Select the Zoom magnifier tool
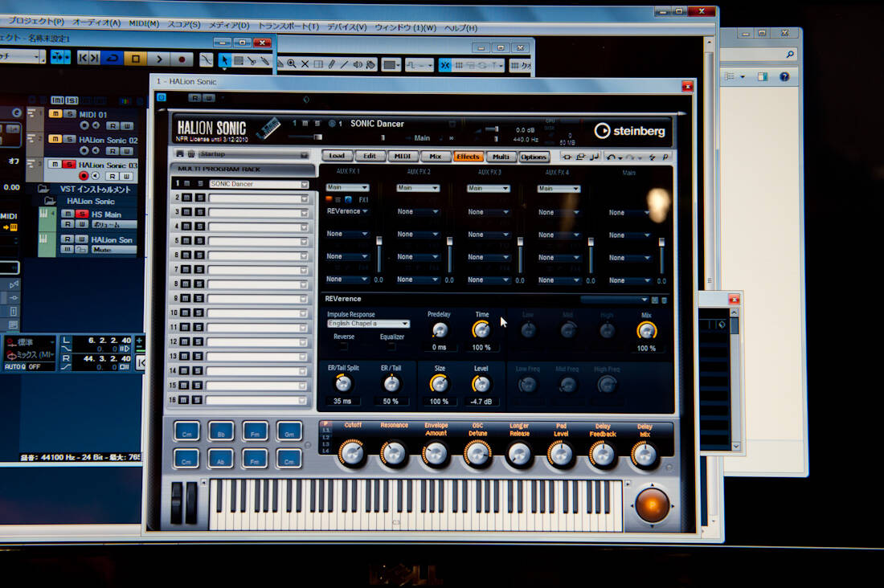This screenshot has width=884, height=588. pos(291,63)
